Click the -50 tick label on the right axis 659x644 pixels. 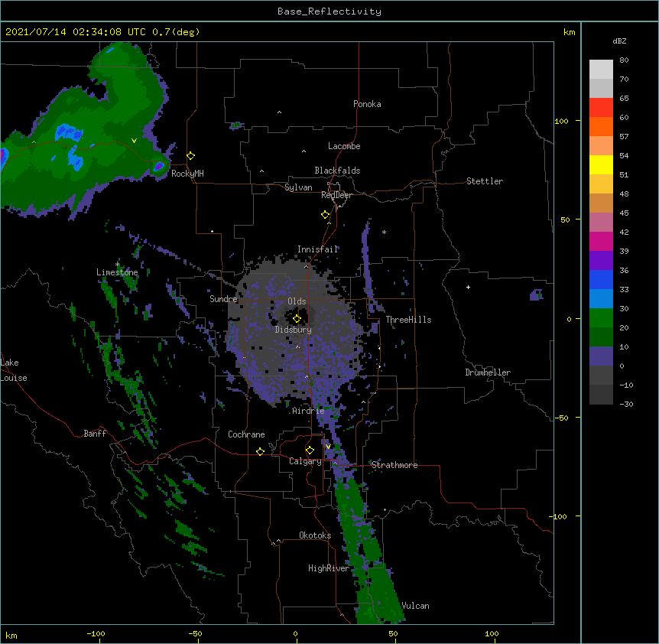pyautogui.click(x=561, y=418)
